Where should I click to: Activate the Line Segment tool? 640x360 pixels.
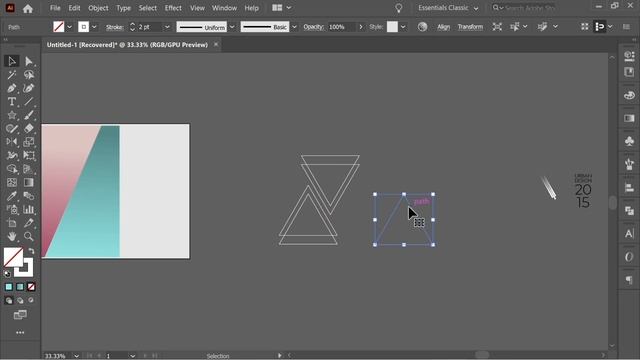pyautogui.click(x=29, y=102)
